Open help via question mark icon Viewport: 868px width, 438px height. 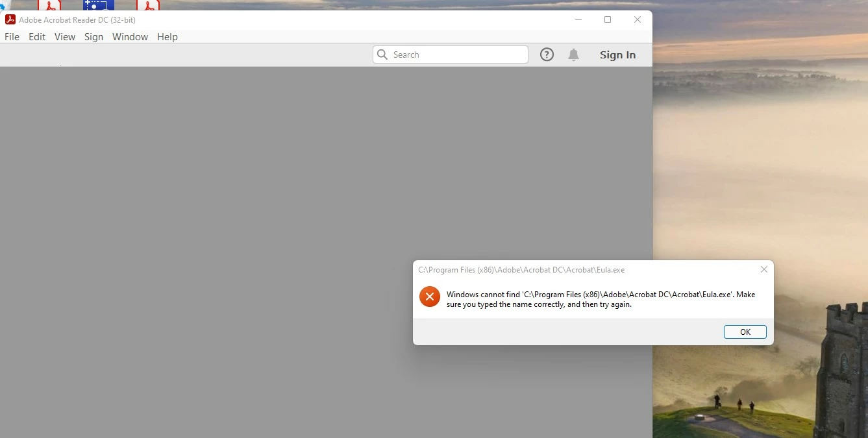(547, 55)
